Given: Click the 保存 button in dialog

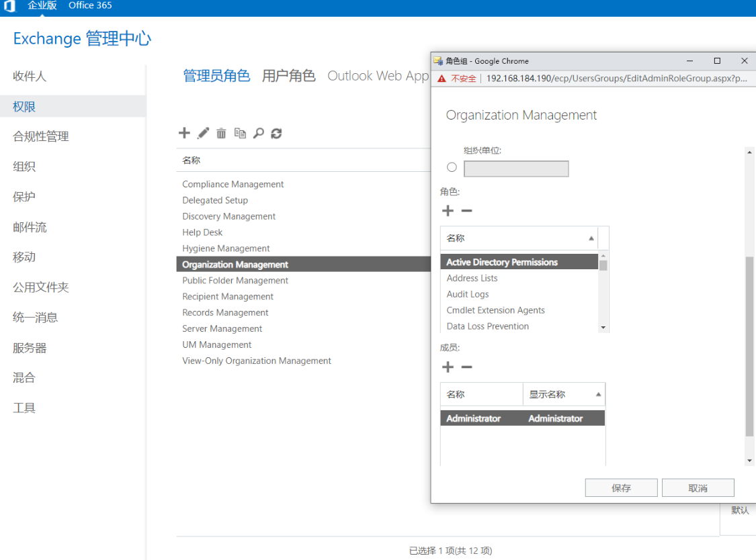Looking at the screenshot, I should (x=621, y=487).
